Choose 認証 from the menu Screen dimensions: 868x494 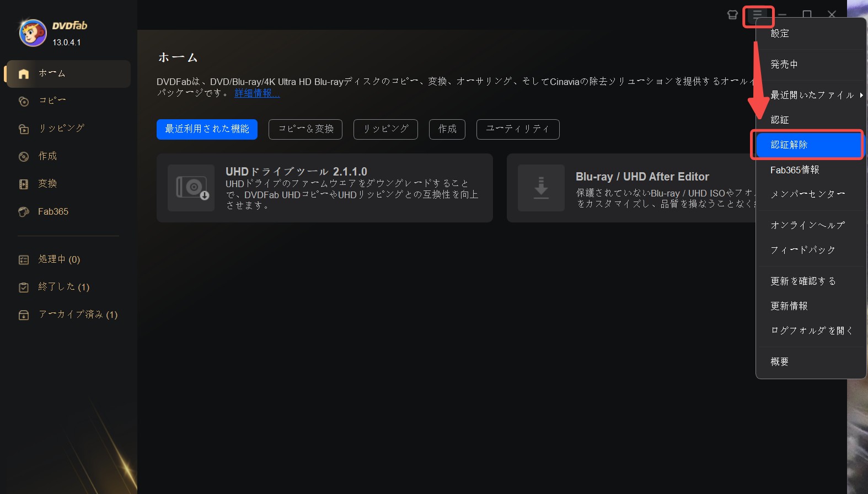[x=811, y=120]
